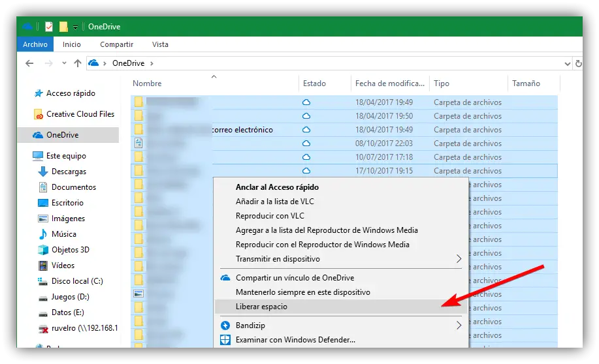Expand Transmitir en dispositivo submenu
The width and height of the screenshot is (599, 364).
pos(341,259)
